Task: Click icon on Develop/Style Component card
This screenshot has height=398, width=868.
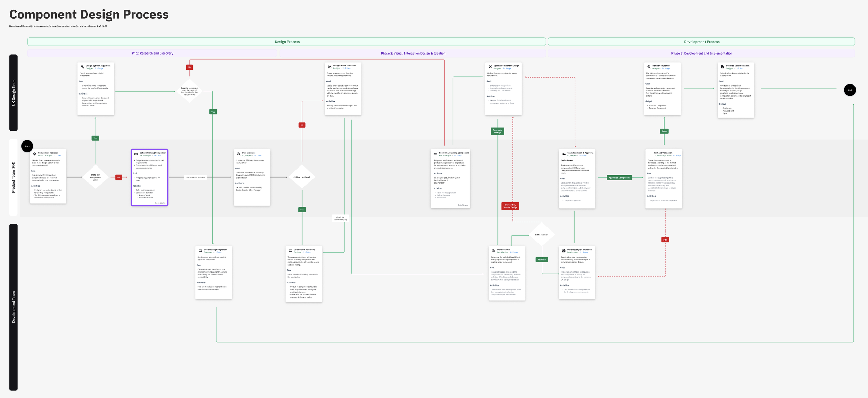Action: [x=564, y=251]
